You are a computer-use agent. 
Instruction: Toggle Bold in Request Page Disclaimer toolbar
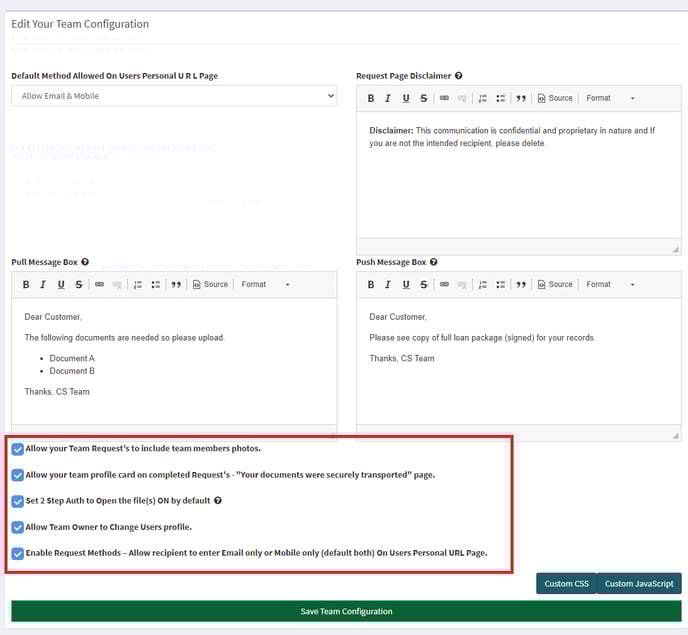371,98
